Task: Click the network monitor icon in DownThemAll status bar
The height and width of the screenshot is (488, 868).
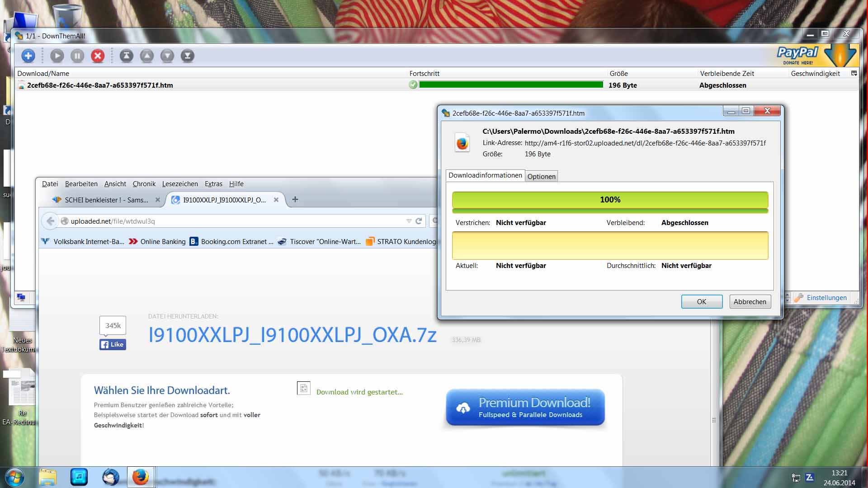Action: click(x=21, y=297)
